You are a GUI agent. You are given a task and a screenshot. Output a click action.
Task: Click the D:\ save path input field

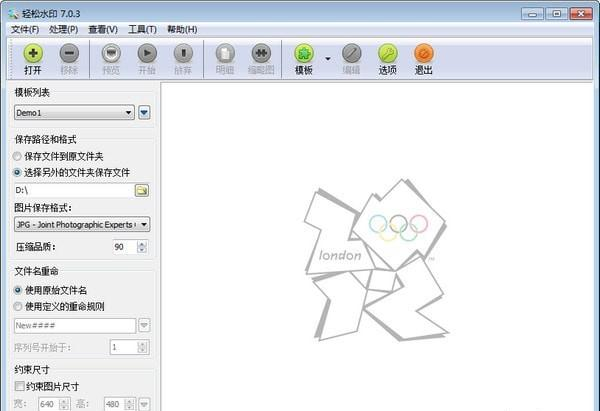[x=74, y=190]
